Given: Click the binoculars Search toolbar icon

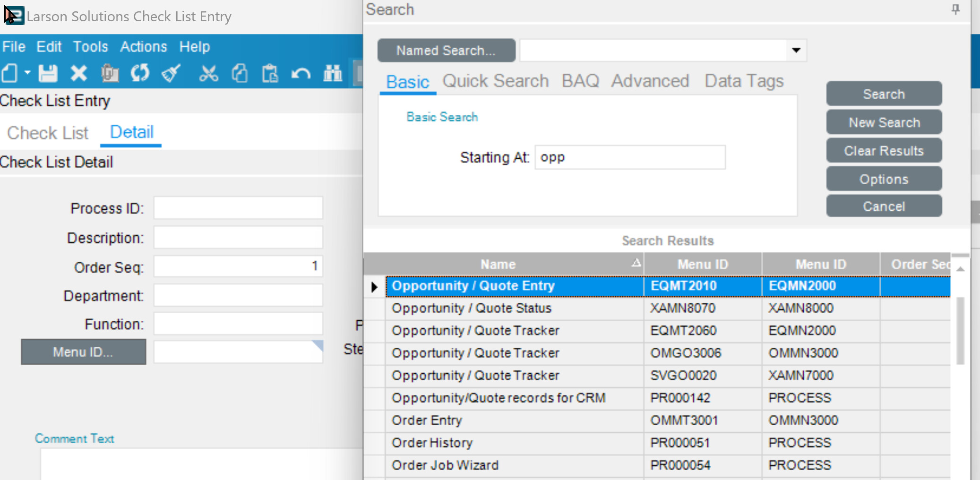Looking at the screenshot, I should point(333,74).
